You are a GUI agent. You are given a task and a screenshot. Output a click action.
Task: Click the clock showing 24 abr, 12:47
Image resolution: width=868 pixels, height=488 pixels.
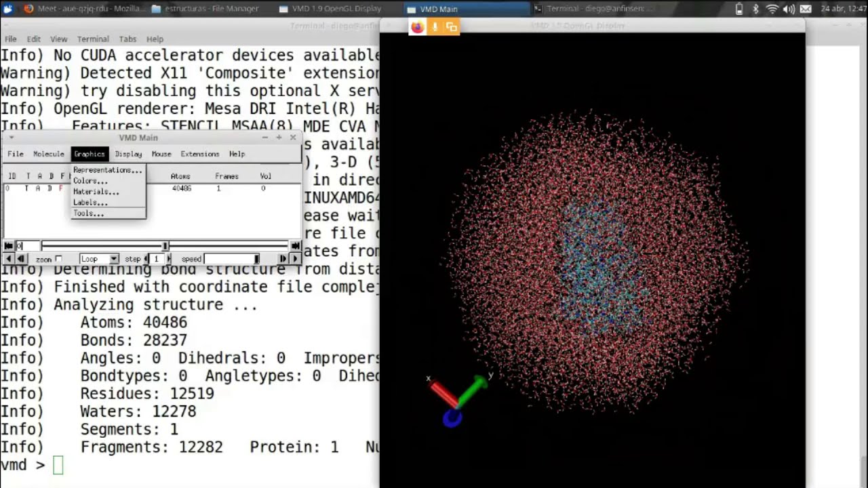842,9
